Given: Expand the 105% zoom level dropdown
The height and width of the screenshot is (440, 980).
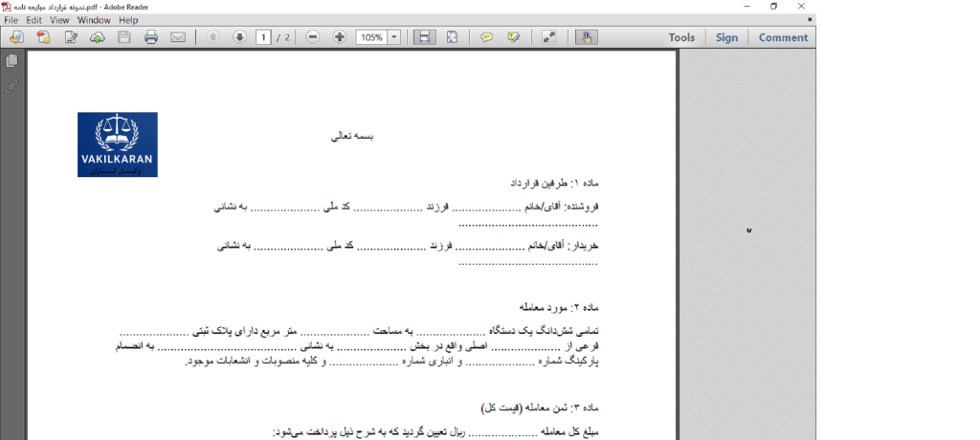Looking at the screenshot, I should pyautogui.click(x=394, y=37).
